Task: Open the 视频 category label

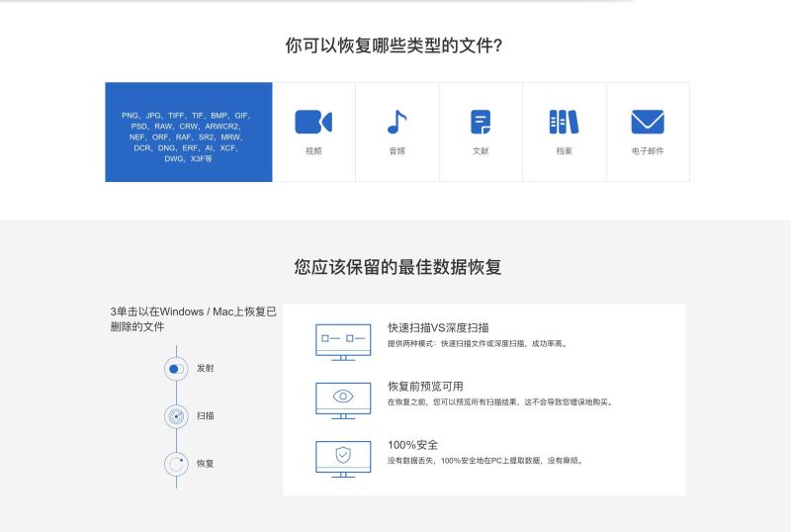Action: (x=313, y=151)
